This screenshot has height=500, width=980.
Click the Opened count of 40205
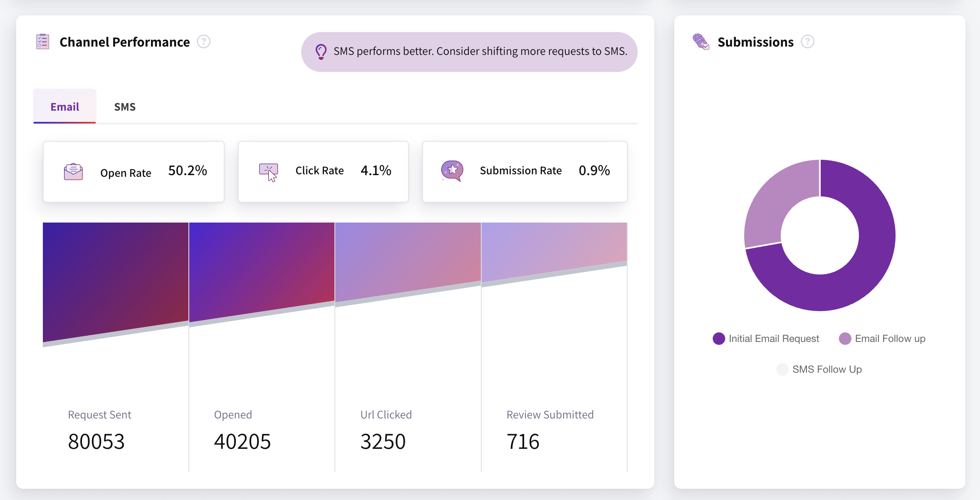click(x=242, y=441)
